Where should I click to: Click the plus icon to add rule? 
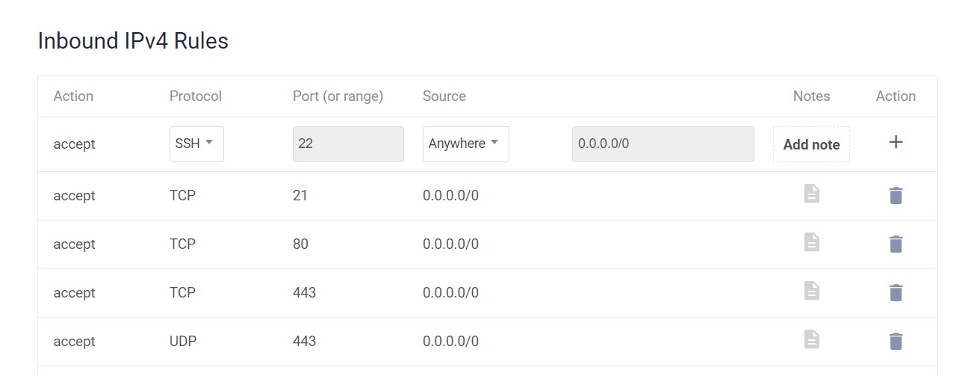(x=896, y=143)
